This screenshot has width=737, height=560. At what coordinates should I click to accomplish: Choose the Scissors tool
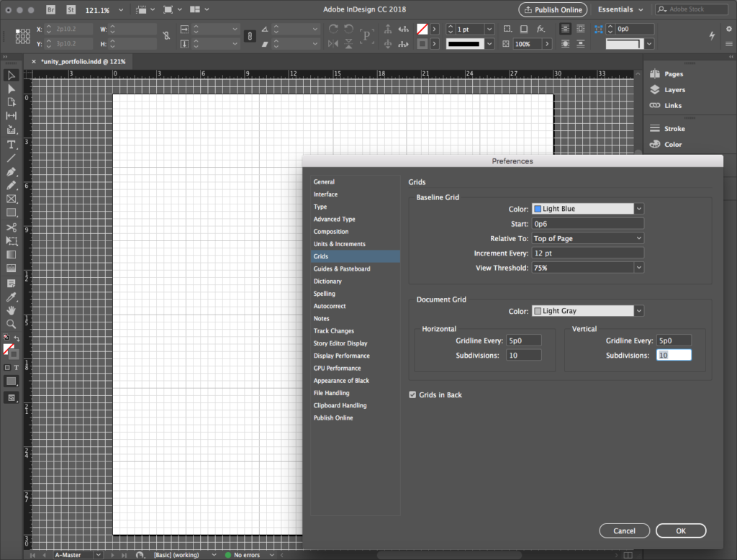click(x=12, y=227)
